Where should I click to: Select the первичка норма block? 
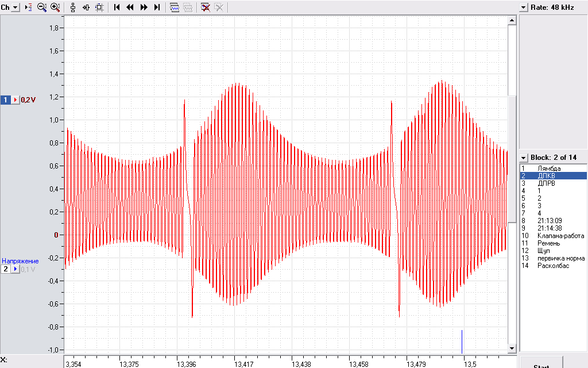tap(553, 258)
